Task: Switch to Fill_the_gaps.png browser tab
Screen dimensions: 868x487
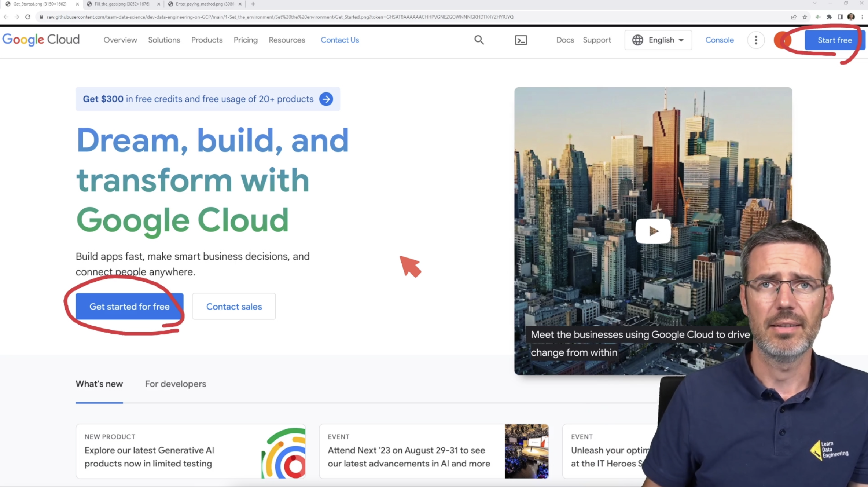Action: [122, 4]
